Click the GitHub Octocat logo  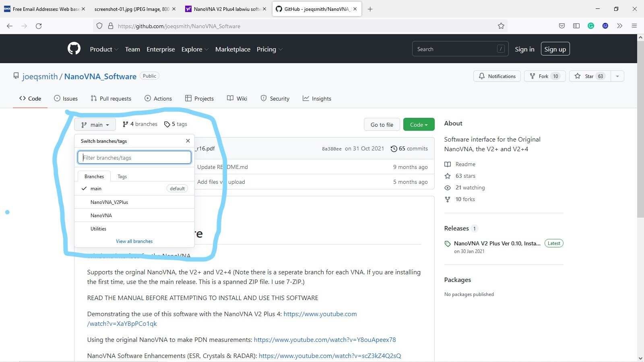[x=74, y=49]
